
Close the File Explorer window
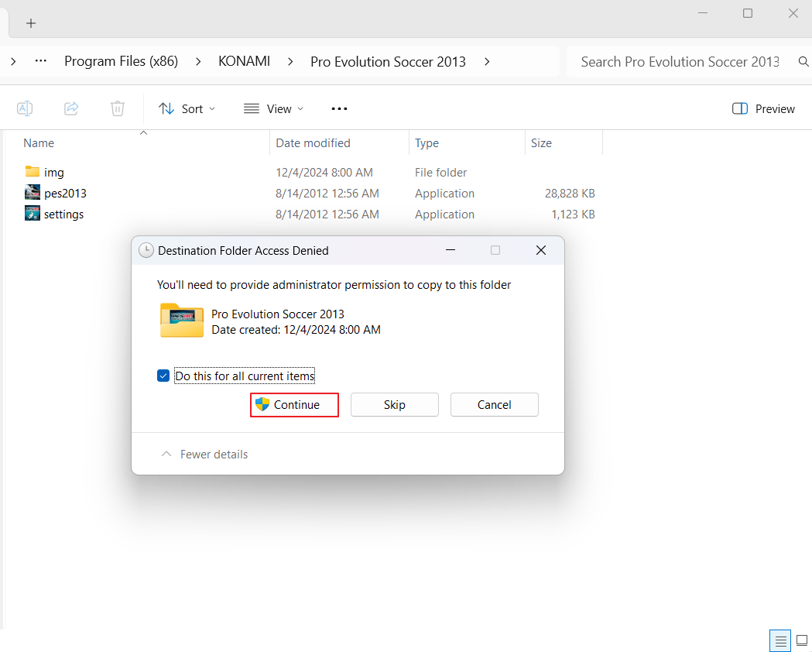793,13
